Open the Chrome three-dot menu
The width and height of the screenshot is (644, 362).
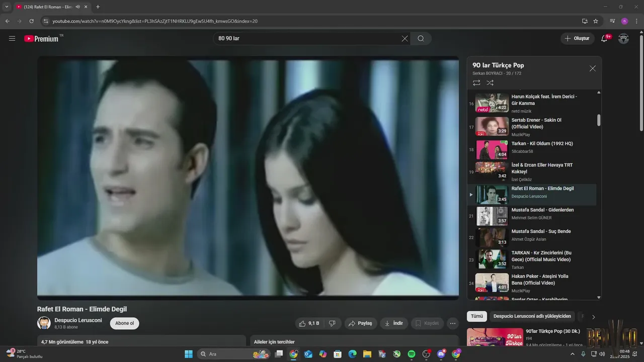point(637,21)
